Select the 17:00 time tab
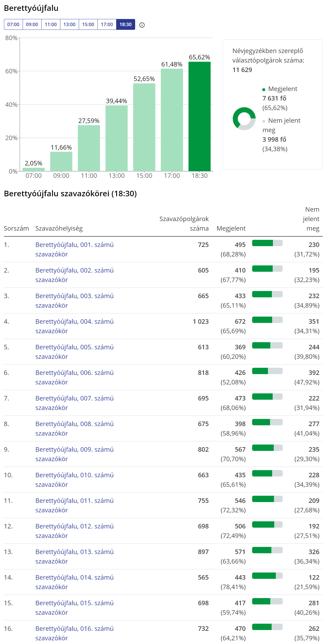The height and width of the screenshot is (644, 328). 107,25
